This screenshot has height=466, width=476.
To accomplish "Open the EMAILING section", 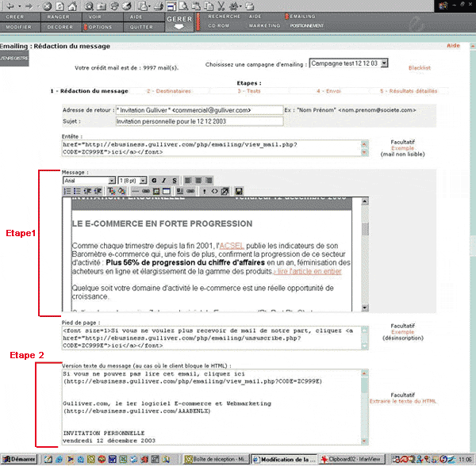I will (x=302, y=17).
